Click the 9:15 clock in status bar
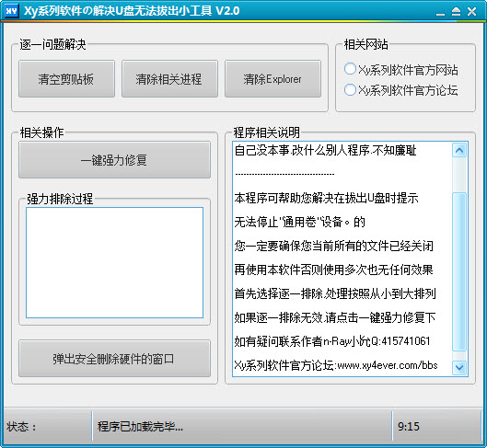 click(x=409, y=427)
